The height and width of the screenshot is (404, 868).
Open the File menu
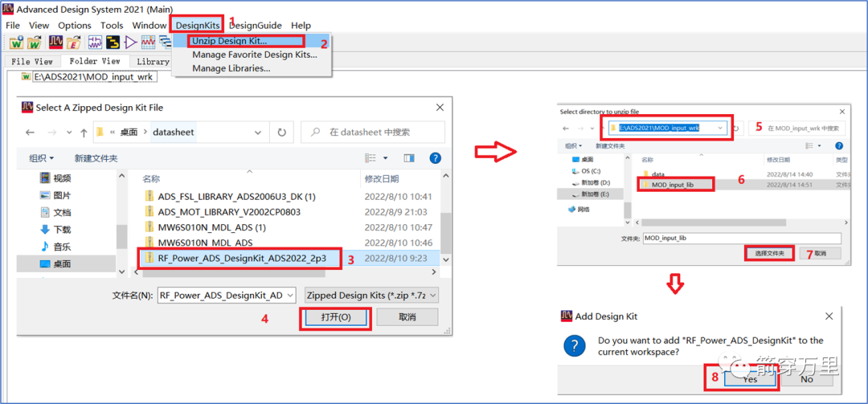(13, 26)
